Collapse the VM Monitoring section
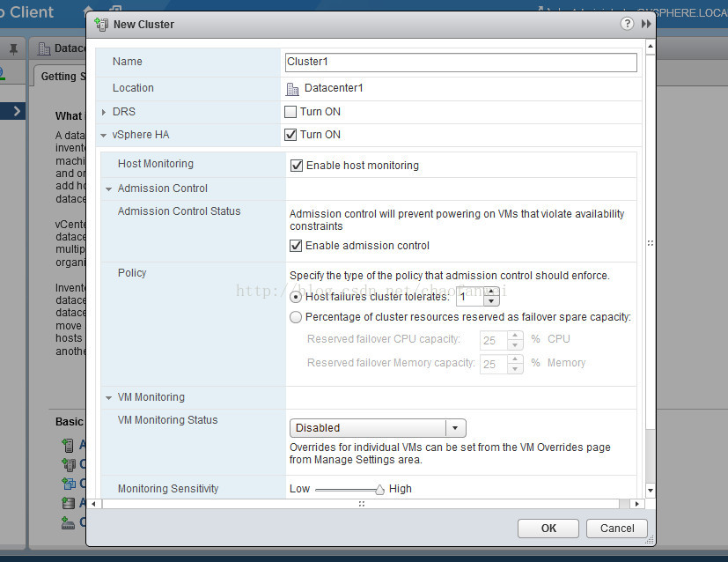Image resolution: width=728 pixels, height=562 pixels. (108, 398)
